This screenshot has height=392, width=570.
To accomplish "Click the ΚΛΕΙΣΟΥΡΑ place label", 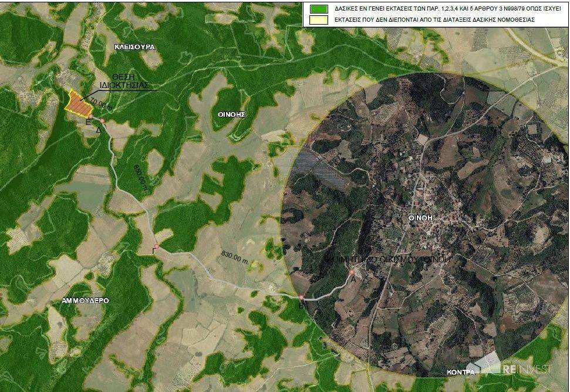I will click(x=134, y=46).
